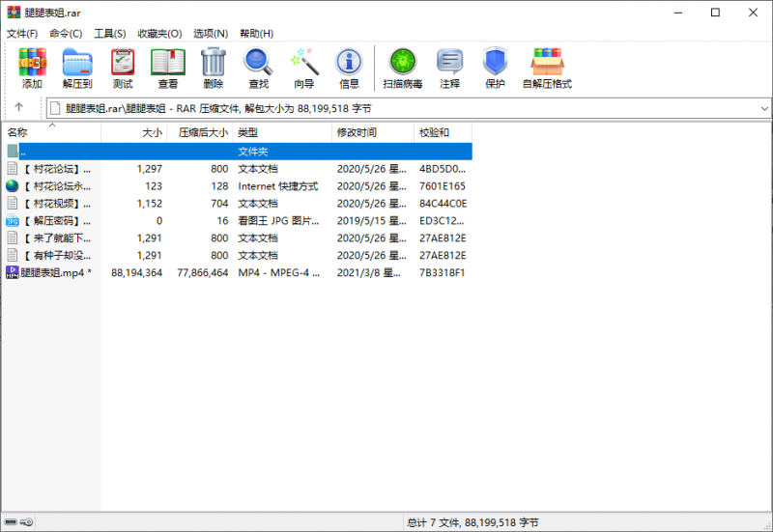Go up one folder level arrow
The width and height of the screenshot is (773, 532).
(18, 107)
